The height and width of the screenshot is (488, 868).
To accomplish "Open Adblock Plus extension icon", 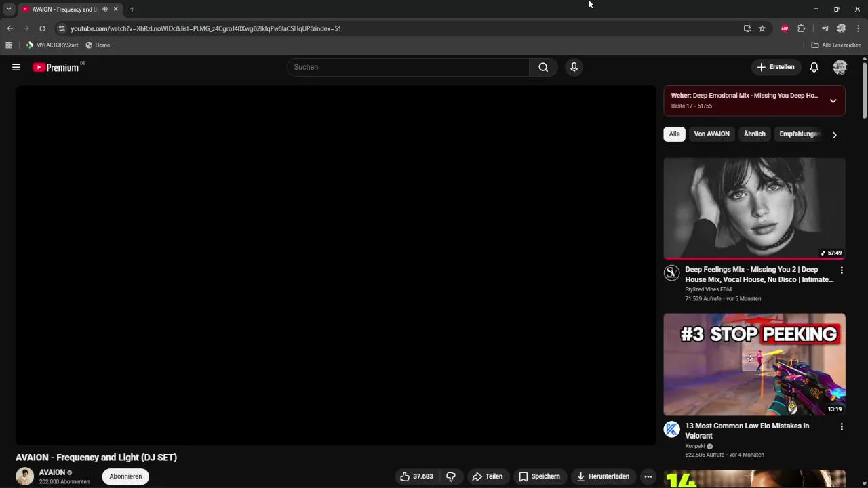I will 785,28.
